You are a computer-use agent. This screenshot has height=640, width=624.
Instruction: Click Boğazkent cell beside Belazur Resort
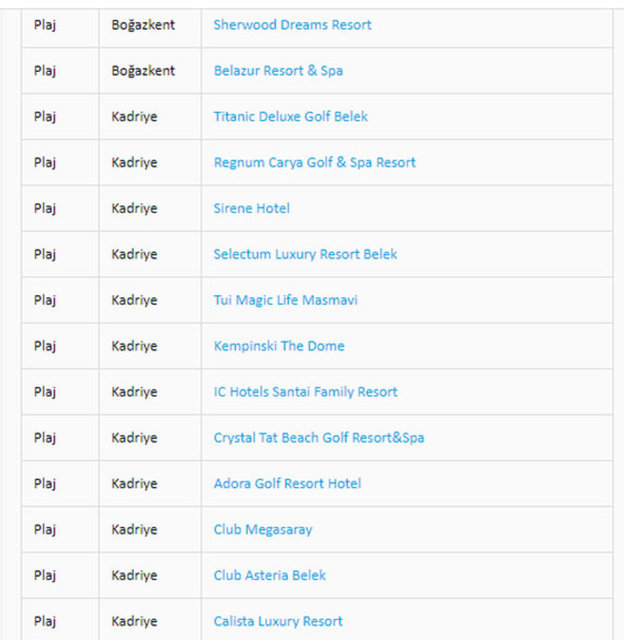[x=143, y=71]
